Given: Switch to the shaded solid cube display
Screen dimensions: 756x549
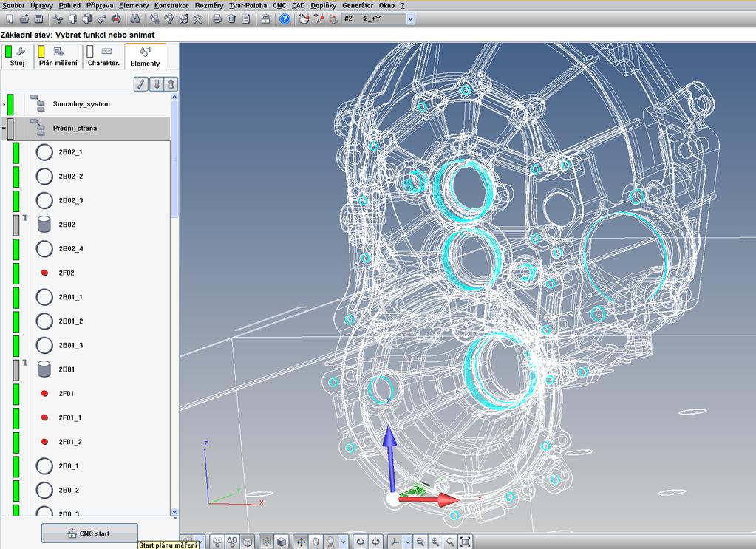Looking at the screenshot, I should (x=282, y=542).
